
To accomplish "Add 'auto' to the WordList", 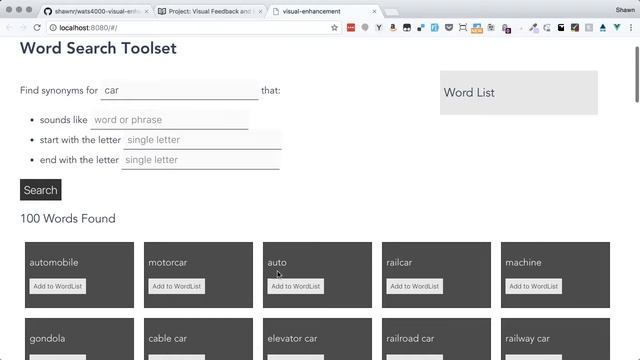I will coord(296,286).
